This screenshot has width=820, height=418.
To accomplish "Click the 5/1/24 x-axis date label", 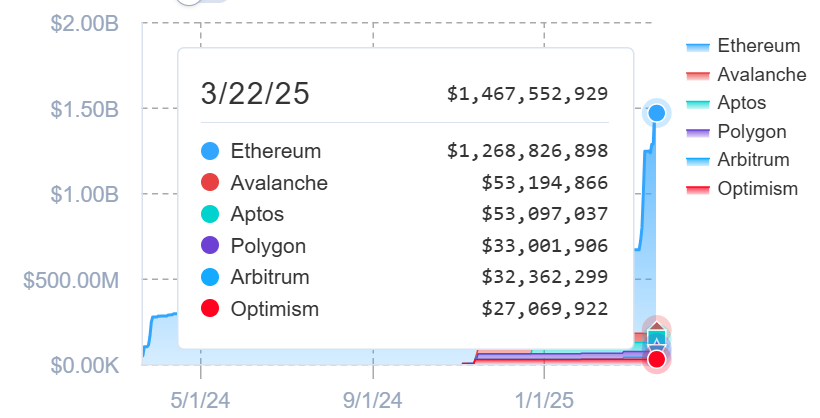I will [x=201, y=400].
